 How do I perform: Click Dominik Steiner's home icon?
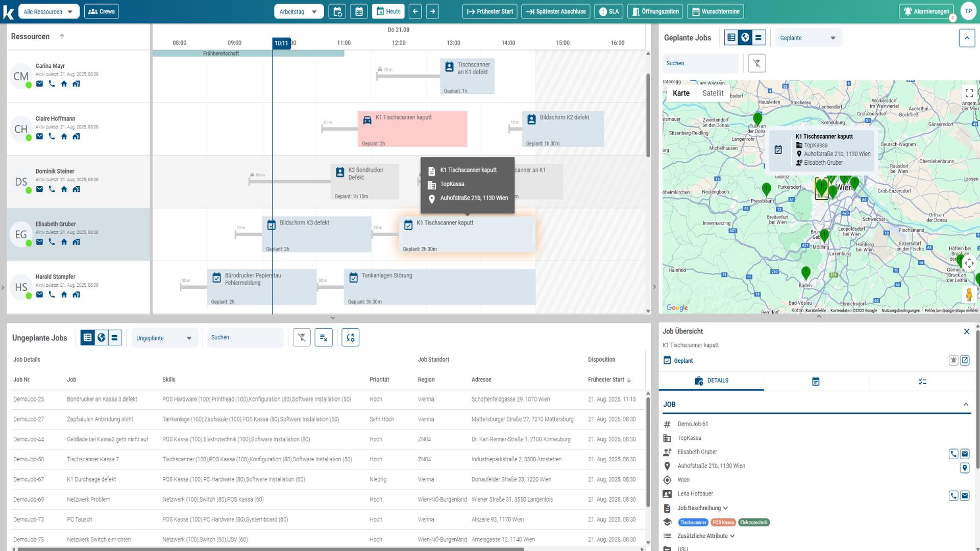click(64, 189)
